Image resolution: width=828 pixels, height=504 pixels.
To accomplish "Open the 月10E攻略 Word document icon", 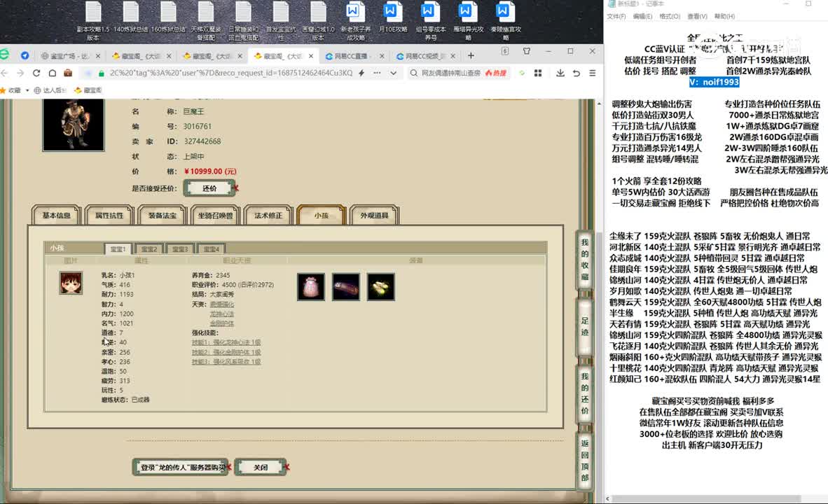I will 392,17.
